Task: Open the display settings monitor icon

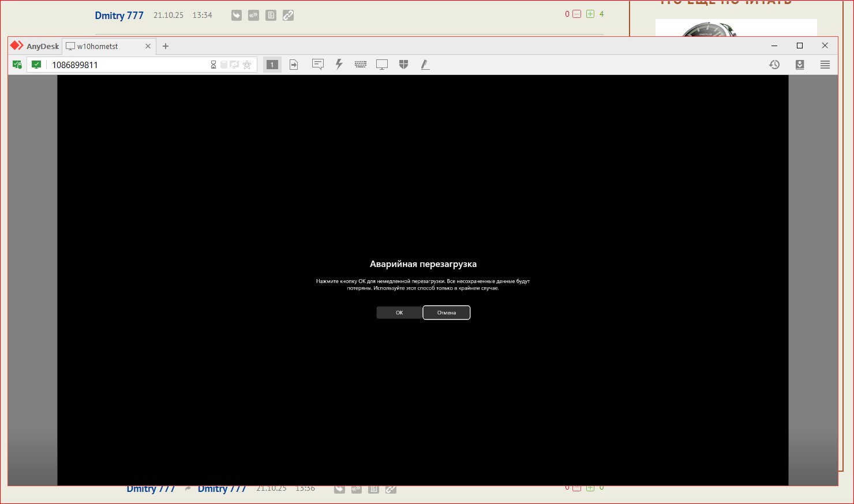Action: (x=381, y=65)
